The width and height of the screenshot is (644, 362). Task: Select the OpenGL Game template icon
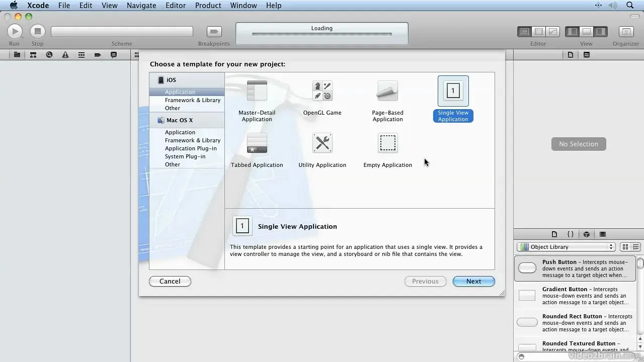(x=323, y=91)
